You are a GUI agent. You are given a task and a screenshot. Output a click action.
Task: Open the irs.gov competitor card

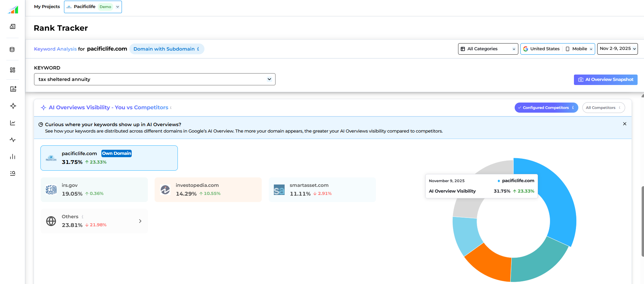94,190
